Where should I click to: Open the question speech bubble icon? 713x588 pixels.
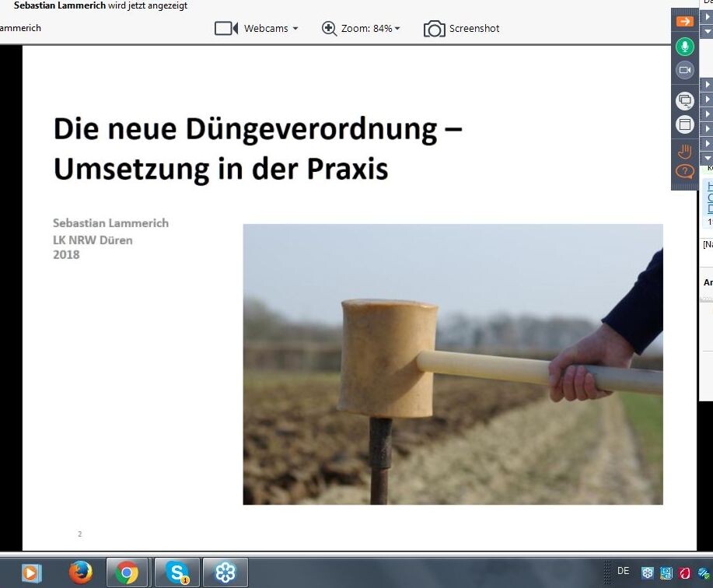click(684, 172)
